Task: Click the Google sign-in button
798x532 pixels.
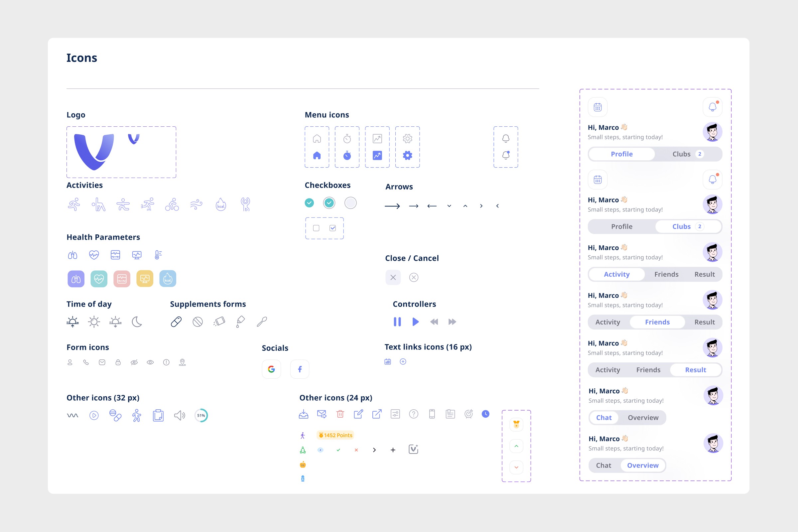Action: point(271,369)
